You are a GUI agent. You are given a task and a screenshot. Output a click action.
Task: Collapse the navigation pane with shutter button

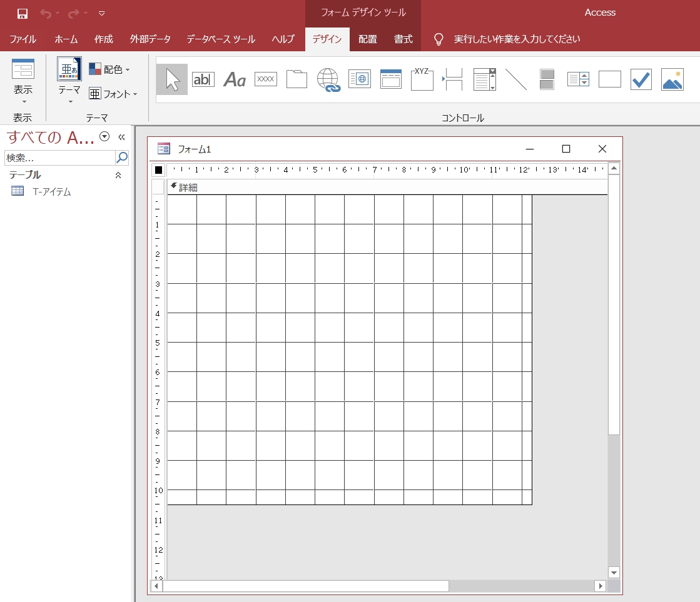coord(121,137)
